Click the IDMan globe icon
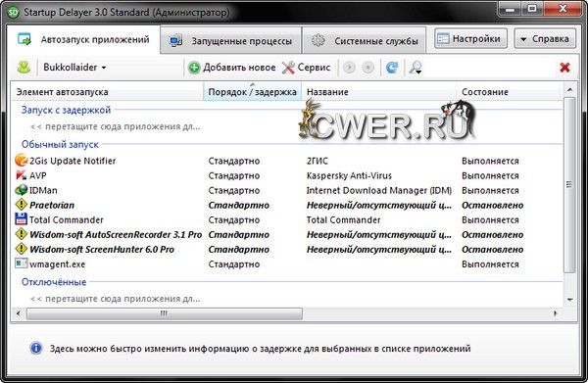The height and width of the screenshot is (383, 588). click(21, 190)
